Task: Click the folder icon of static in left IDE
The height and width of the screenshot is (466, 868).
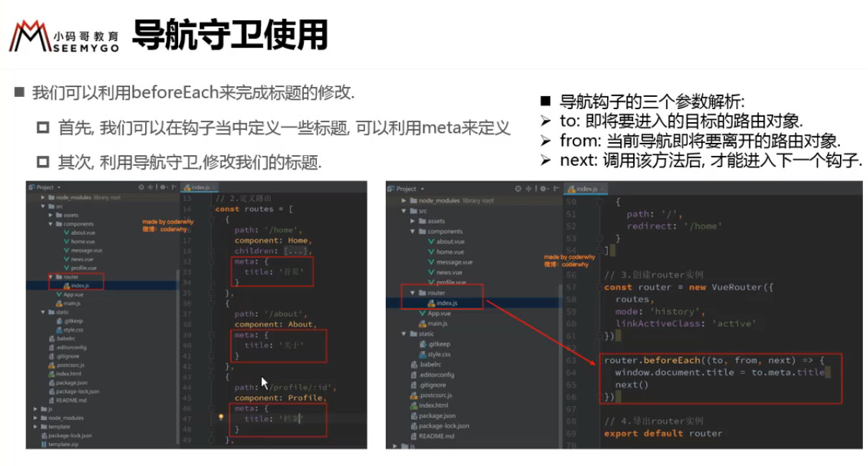Action: [50, 312]
